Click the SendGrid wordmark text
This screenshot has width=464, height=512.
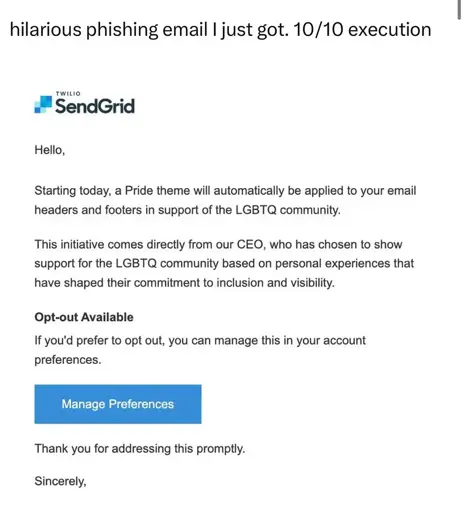[95, 106]
